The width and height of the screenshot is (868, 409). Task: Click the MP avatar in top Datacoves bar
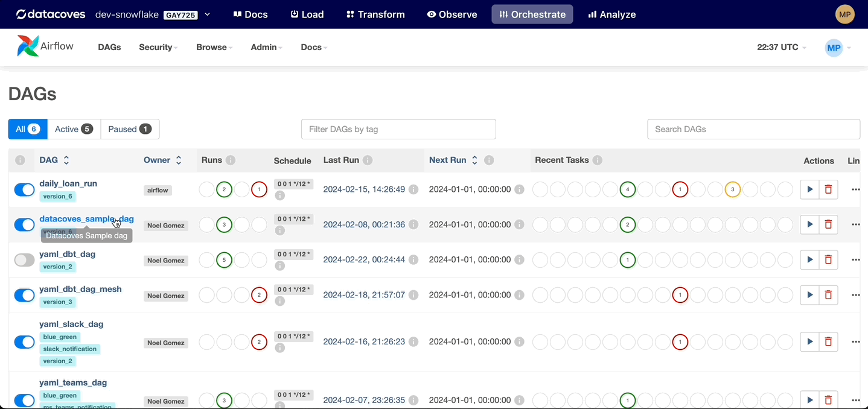coord(845,14)
